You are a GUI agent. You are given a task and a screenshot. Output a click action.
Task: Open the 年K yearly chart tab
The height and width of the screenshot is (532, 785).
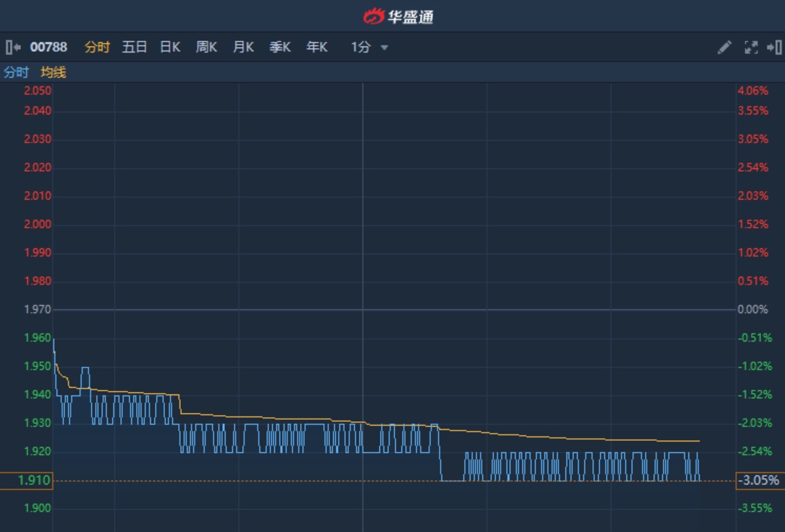317,47
